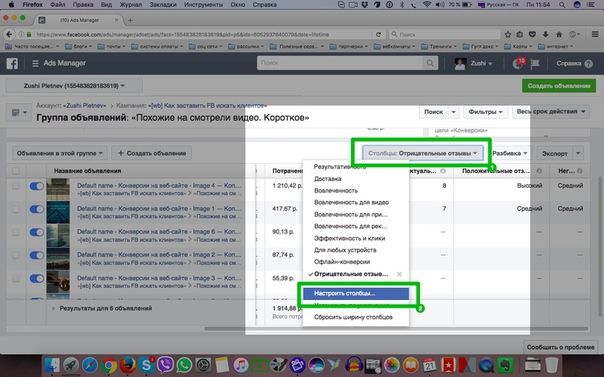Image resolution: width=604 pixels, height=377 pixels.
Task: Remove the Отрицательные отзывы preset with X
Action: click(x=399, y=274)
